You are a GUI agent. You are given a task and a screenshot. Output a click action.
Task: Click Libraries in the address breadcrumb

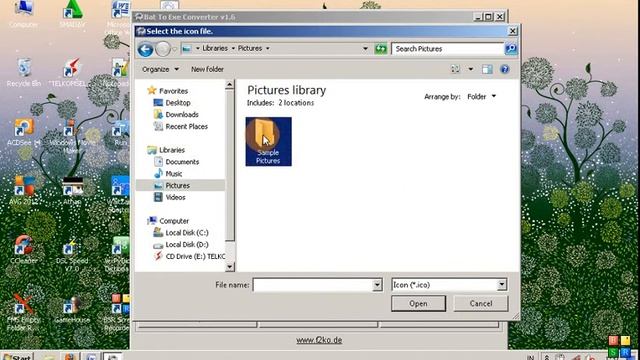(215, 48)
